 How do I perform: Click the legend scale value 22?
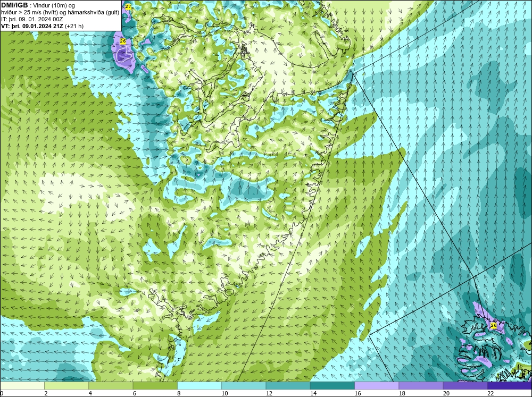click(x=491, y=393)
